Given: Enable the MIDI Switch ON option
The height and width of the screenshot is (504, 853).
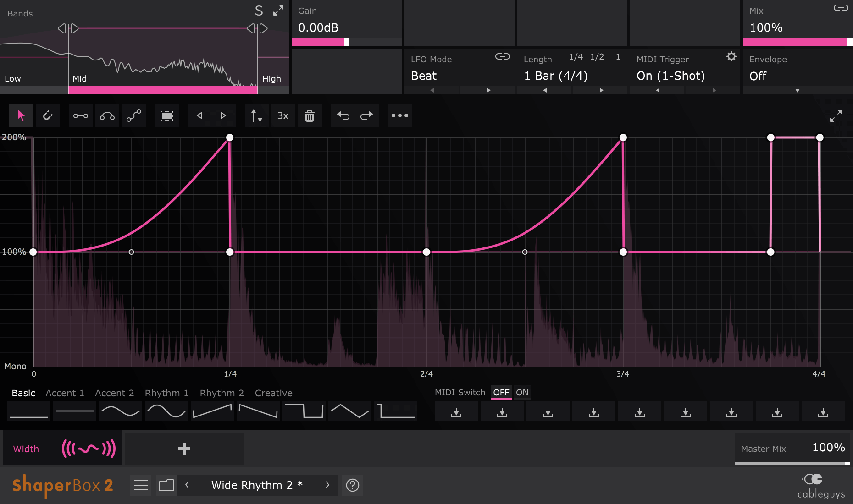Looking at the screenshot, I should click(522, 392).
